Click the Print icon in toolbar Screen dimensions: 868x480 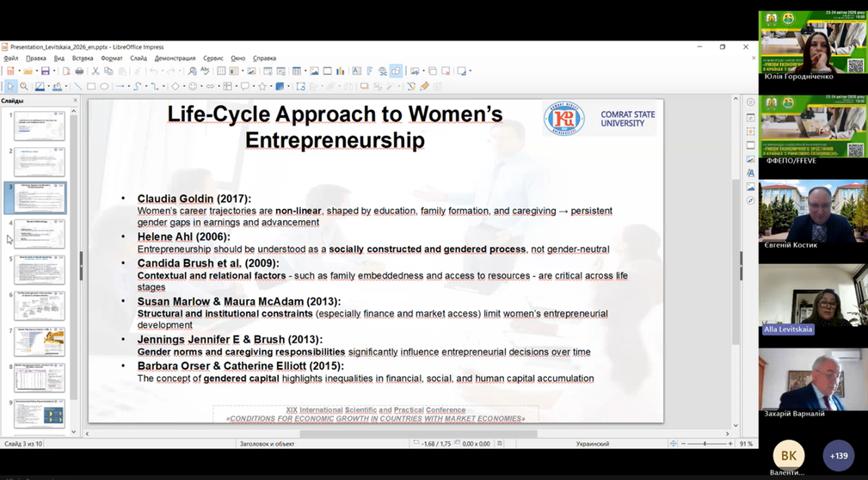(x=79, y=71)
